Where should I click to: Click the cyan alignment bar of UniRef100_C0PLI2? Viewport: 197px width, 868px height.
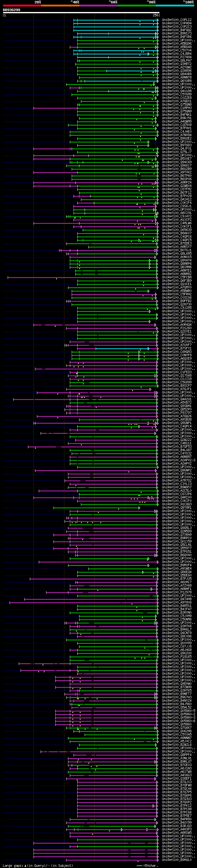[116, 20]
